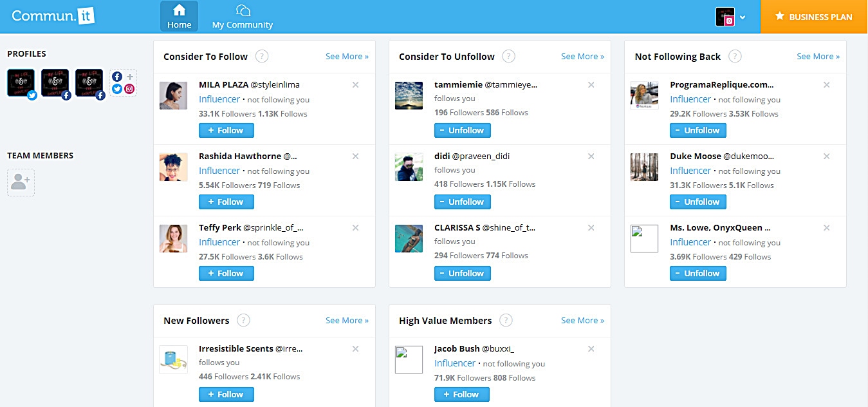Viewport: 868px width, 407px height.
Task: Open CLARISSA S profile thumbnail
Action: point(409,238)
